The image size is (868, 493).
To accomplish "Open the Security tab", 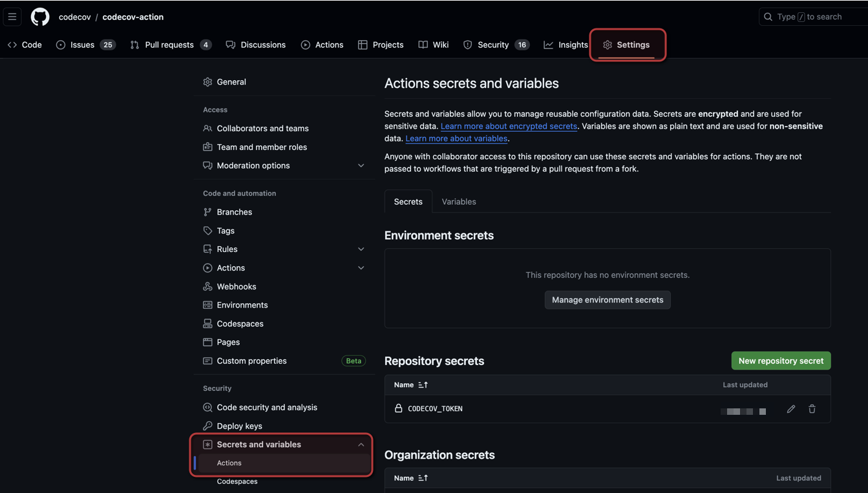I will point(496,45).
